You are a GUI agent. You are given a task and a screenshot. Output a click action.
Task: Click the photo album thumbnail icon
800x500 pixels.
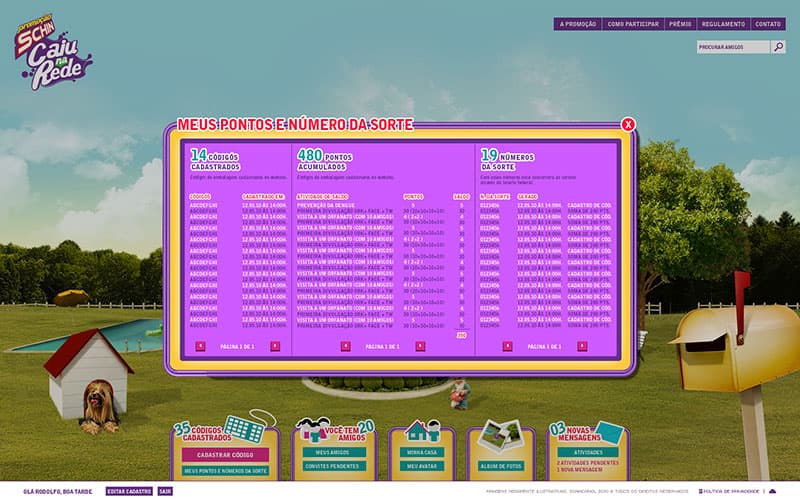[501, 435]
